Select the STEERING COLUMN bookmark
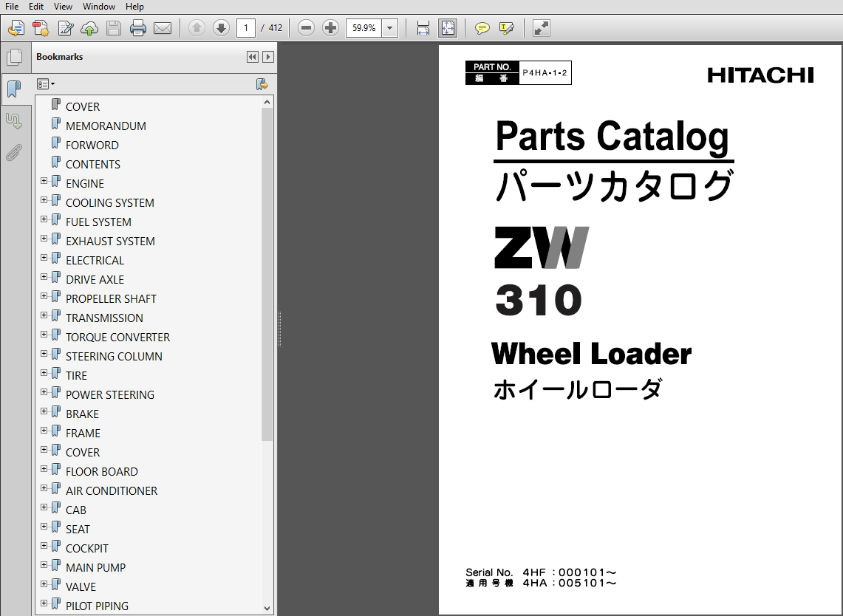Screen dimensions: 843x616 point(114,356)
